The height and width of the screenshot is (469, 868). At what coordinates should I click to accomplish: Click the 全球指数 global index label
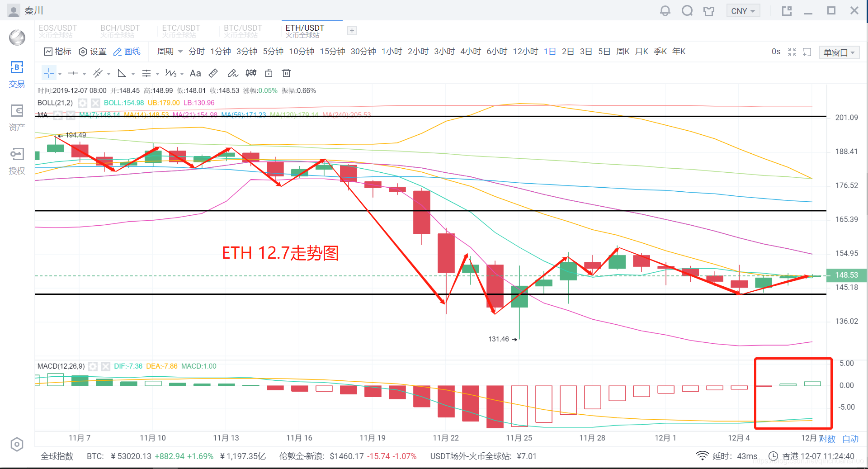[x=57, y=456]
